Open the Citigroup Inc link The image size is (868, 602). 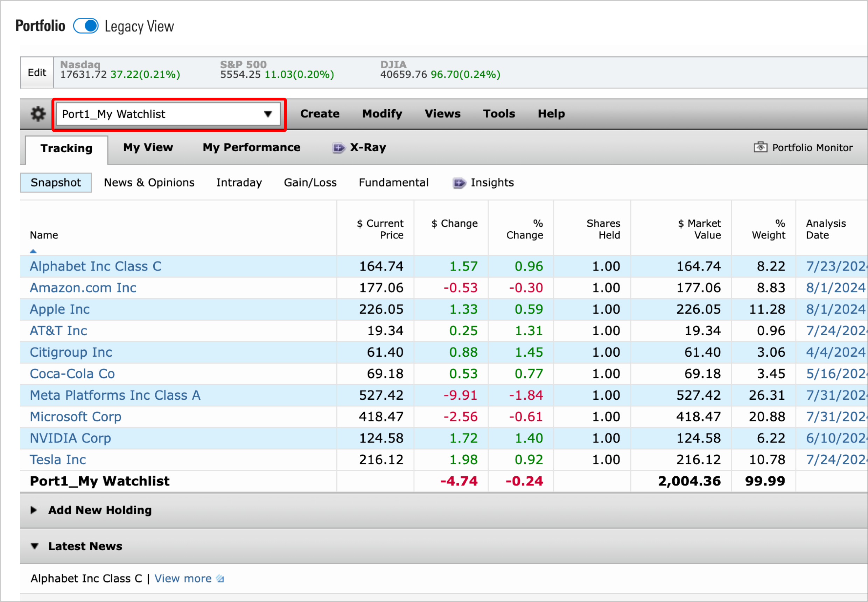click(71, 352)
